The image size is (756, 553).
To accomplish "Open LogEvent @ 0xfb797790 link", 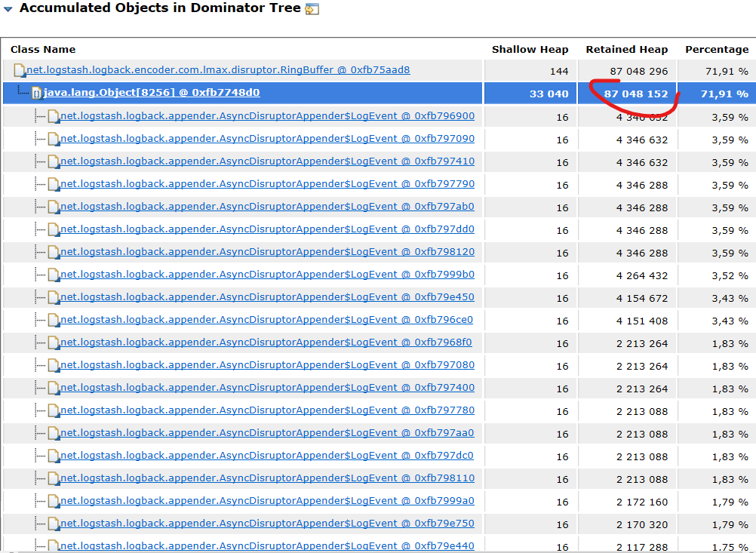I will click(x=268, y=184).
